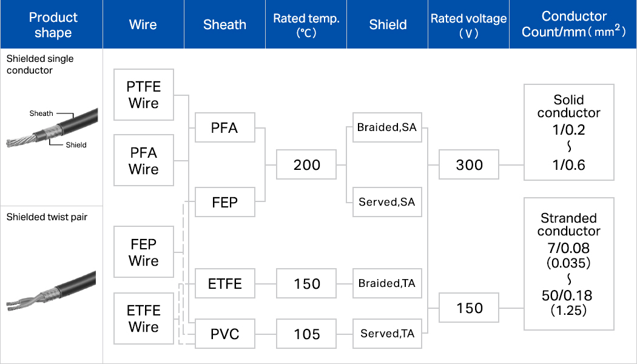Click the Served,SA shield box
The width and height of the screenshot is (637, 364).
tap(387, 202)
